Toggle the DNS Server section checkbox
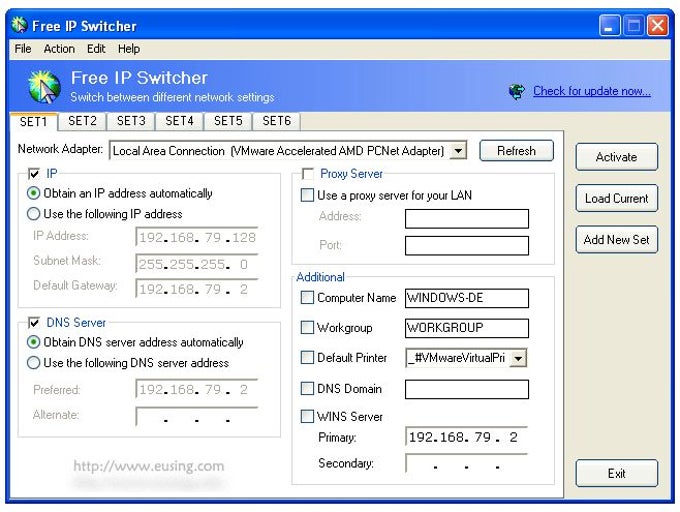Viewport: 680px width, 512px height. click(x=34, y=323)
